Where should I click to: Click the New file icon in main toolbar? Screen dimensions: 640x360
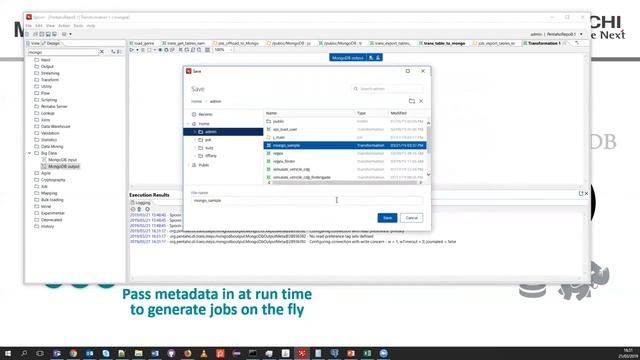click(x=27, y=34)
